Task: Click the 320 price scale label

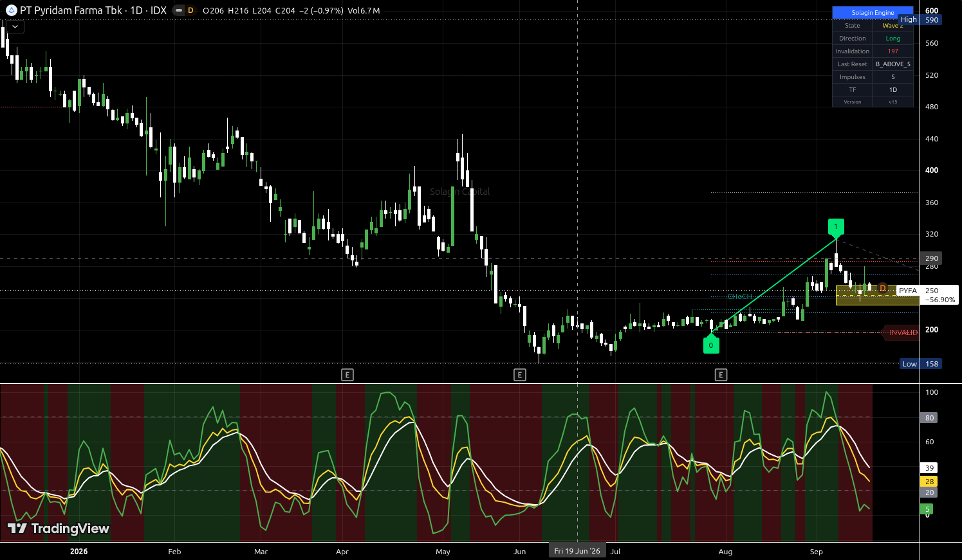Action: coord(932,234)
